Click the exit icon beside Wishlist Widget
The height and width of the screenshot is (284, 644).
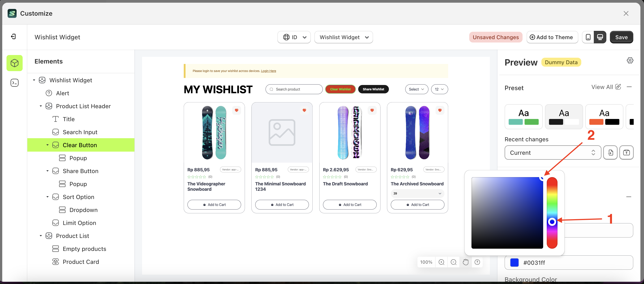point(13,37)
